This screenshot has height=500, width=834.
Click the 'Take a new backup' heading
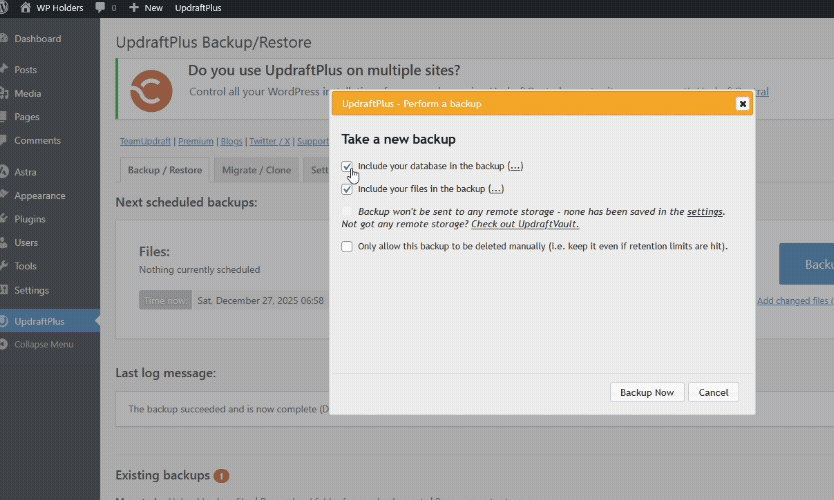click(398, 139)
